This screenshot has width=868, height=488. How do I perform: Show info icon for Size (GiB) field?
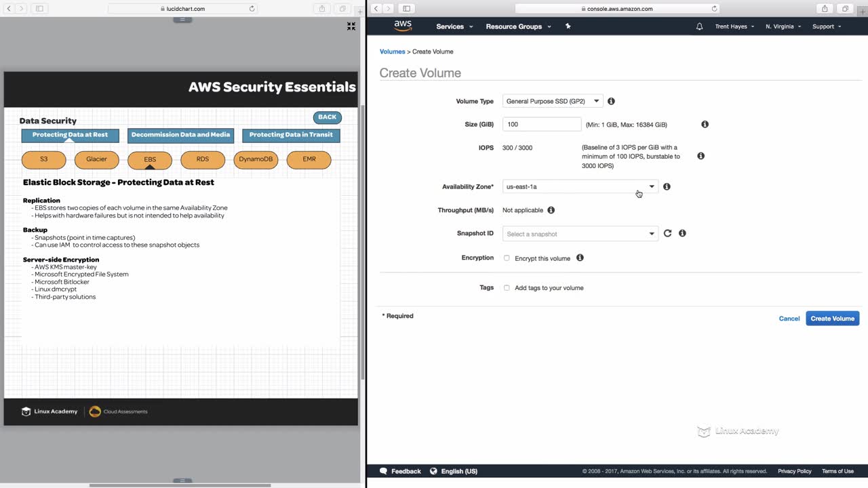[x=705, y=124]
